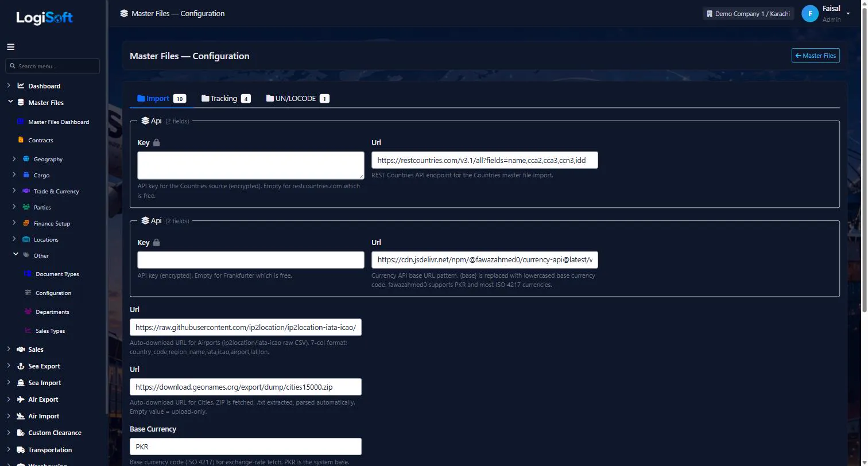868x466 pixels.
Task: Expand the Dashboard menu chevron
Action: [x=9, y=86]
